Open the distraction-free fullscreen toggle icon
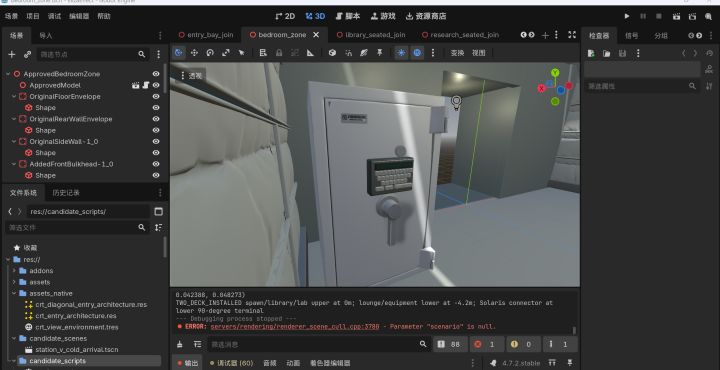 tap(572, 34)
